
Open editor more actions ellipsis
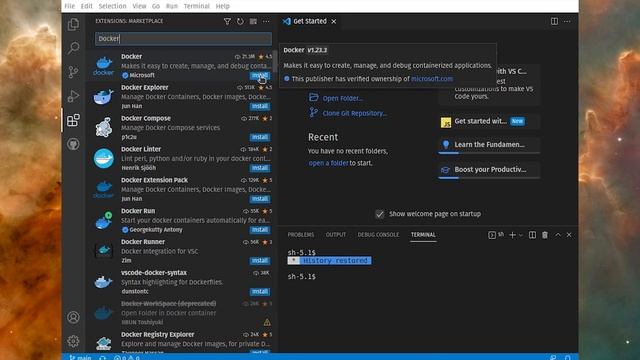[567, 21]
